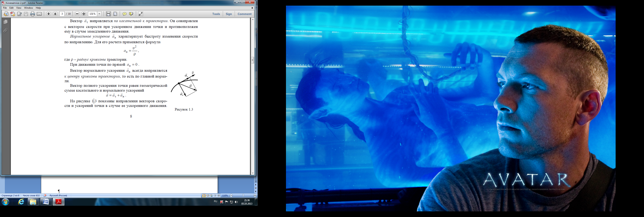644x217 pixels.
Task: Select the Highlight text tool icon
Action: (x=131, y=14)
